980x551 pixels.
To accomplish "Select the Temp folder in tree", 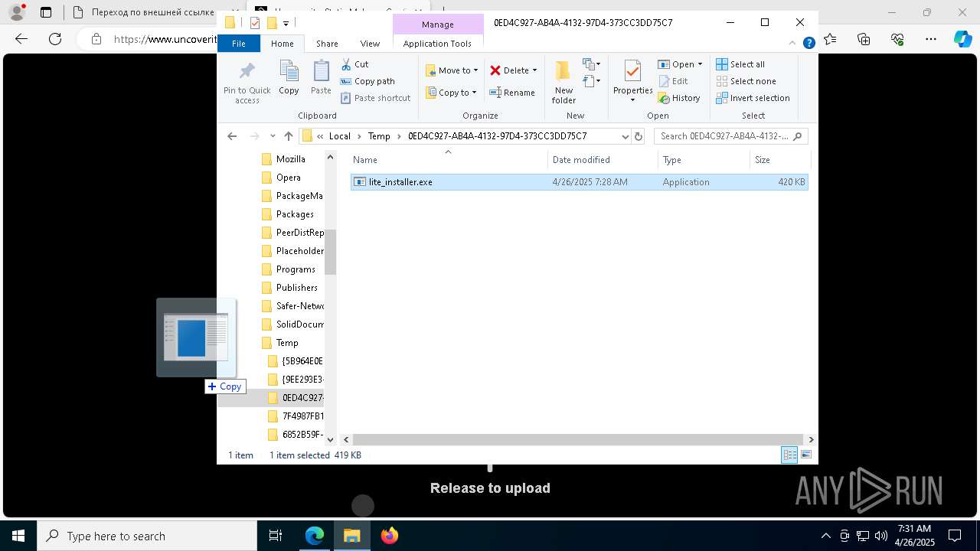I will point(287,343).
